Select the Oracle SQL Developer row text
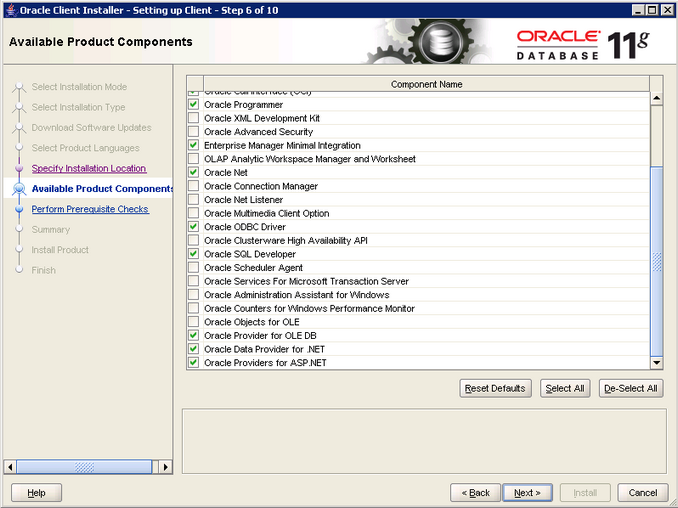The height and width of the screenshot is (508, 678). [x=250, y=254]
